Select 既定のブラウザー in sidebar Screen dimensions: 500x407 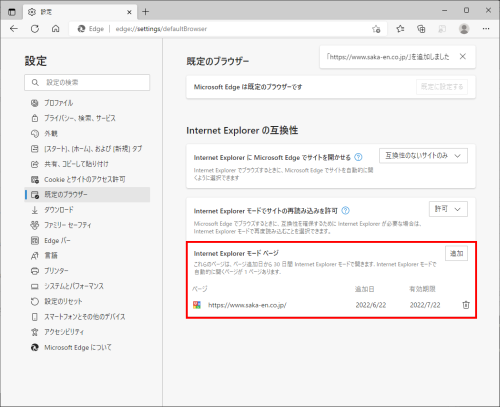click(x=88, y=195)
